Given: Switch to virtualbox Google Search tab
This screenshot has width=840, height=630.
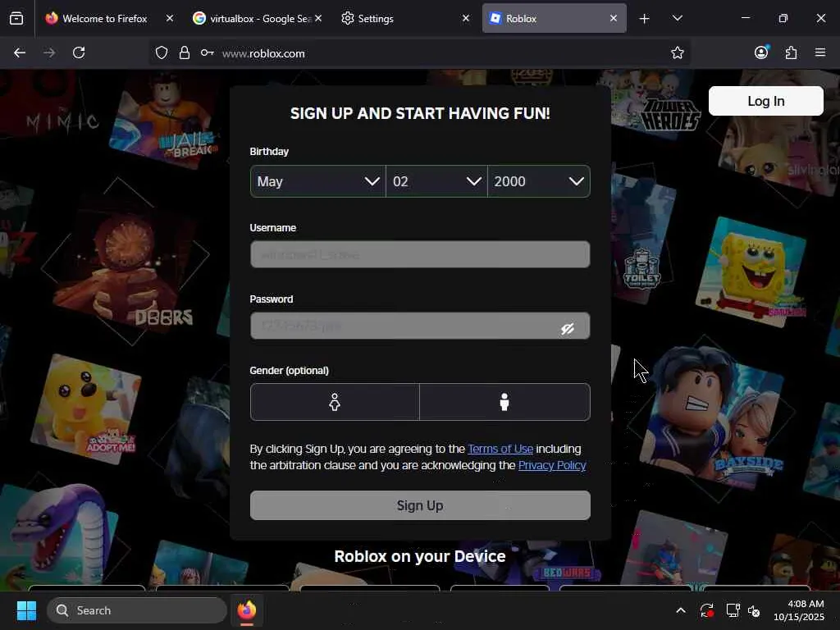Looking at the screenshot, I should 253,18.
